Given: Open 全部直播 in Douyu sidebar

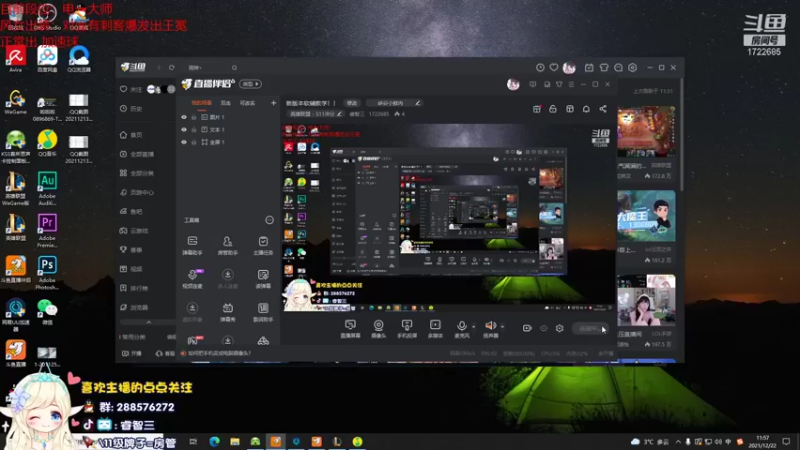Looking at the screenshot, I should click(137, 154).
